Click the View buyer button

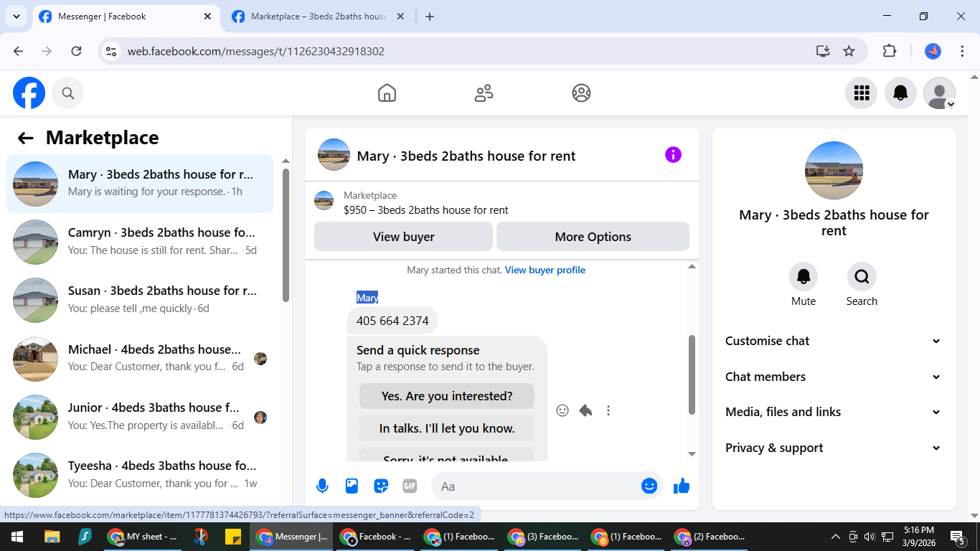click(403, 237)
